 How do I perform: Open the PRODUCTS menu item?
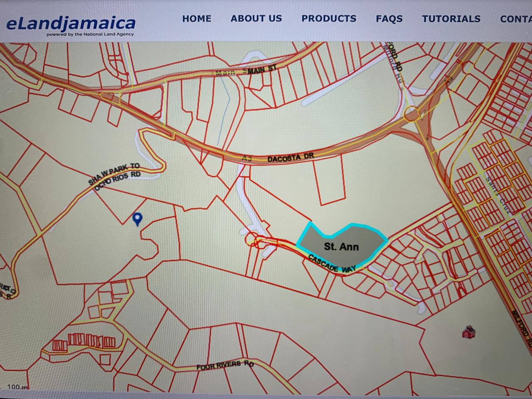329,19
